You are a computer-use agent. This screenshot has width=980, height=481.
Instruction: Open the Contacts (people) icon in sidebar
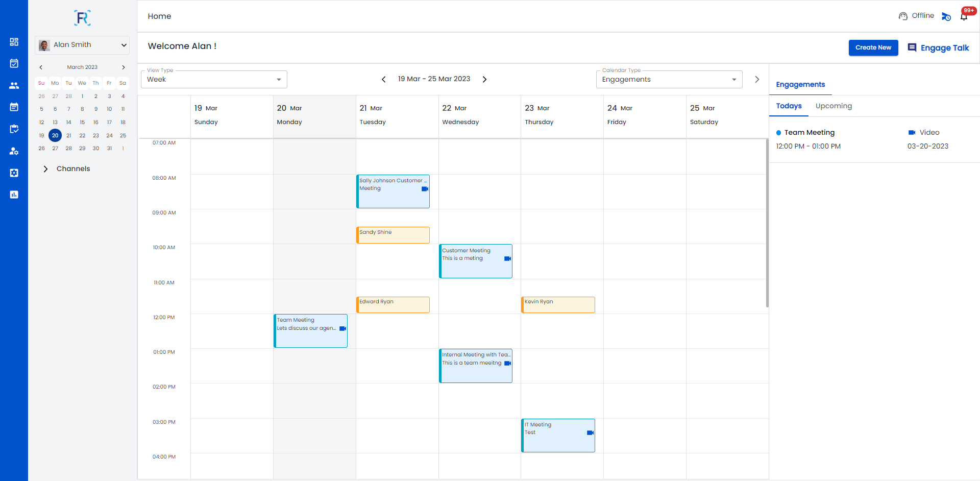14,85
